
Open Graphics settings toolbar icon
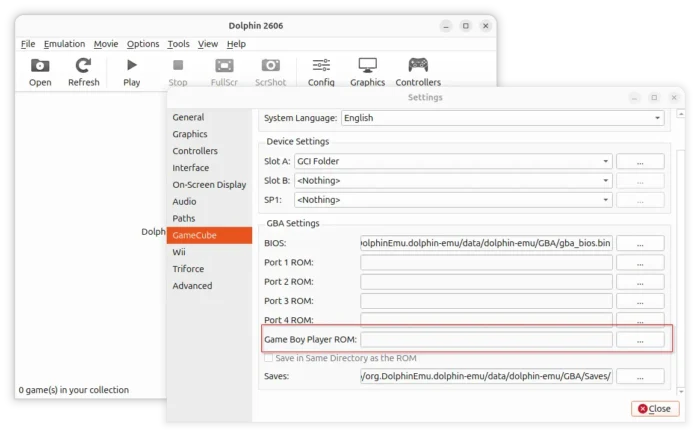click(367, 71)
